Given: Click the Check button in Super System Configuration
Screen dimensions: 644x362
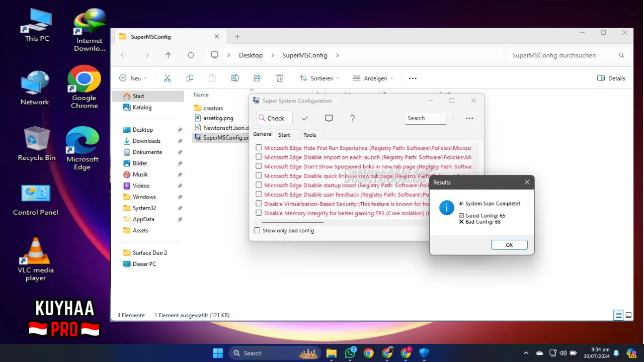Looking at the screenshot, I should pos(274,118).
